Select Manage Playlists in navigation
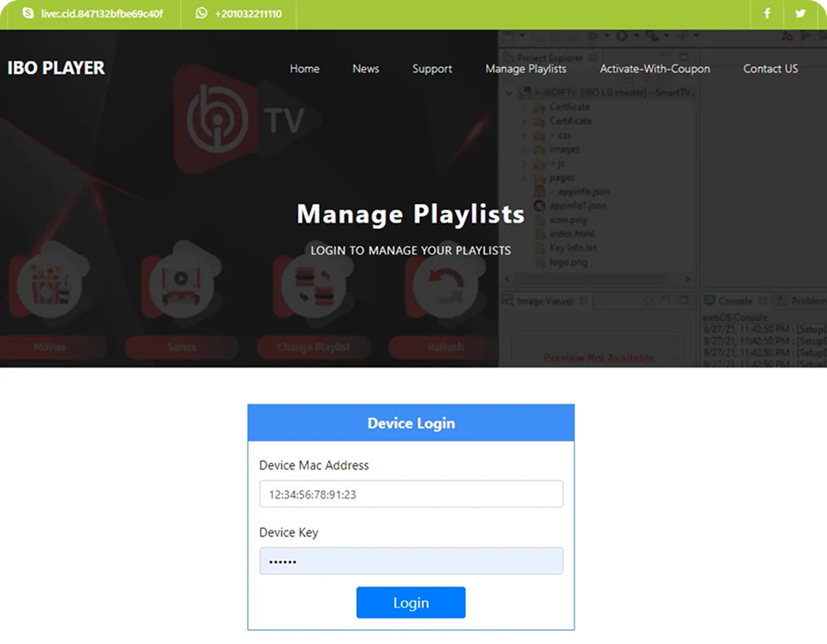Image resolution: width=827 pixels, height=644 pixels. pos(525,69)
